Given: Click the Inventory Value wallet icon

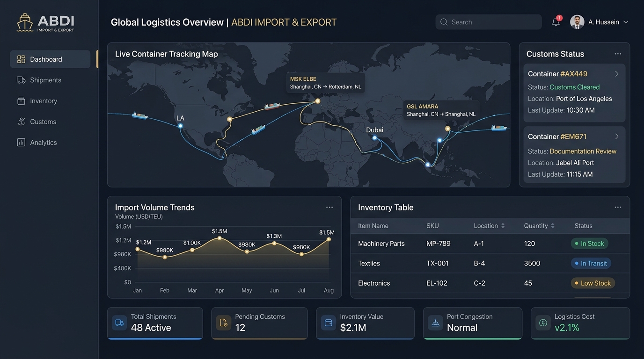Looking at the screenshot, I should click(x=329, y=323).
